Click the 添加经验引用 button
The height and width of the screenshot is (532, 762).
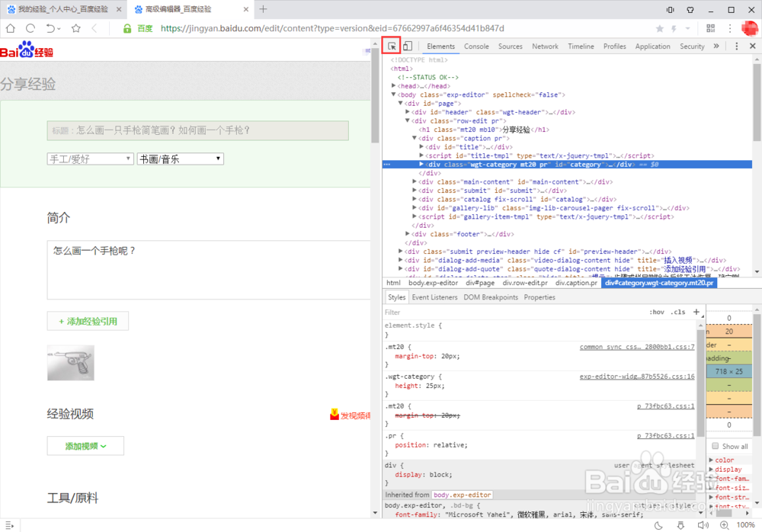88,321
